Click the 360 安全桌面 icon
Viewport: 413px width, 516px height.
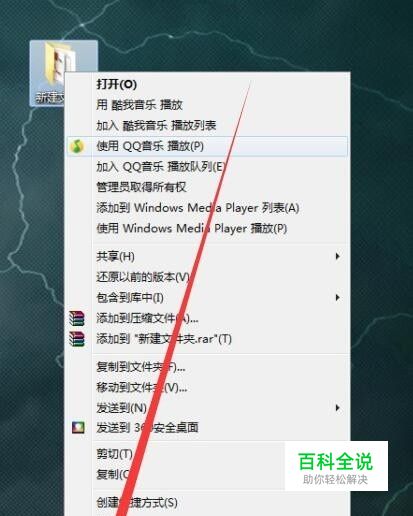tap(78, 427)
